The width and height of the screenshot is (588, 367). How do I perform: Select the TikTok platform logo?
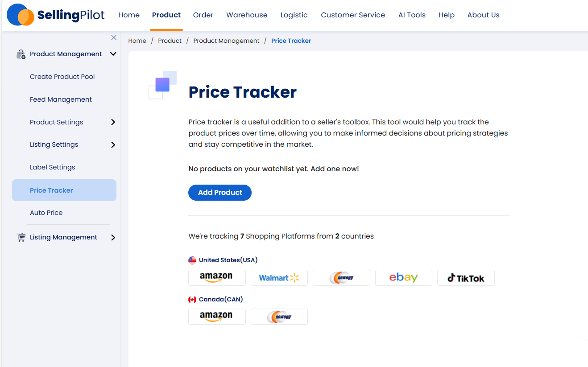pyautogui.click(x=466, y=278)
